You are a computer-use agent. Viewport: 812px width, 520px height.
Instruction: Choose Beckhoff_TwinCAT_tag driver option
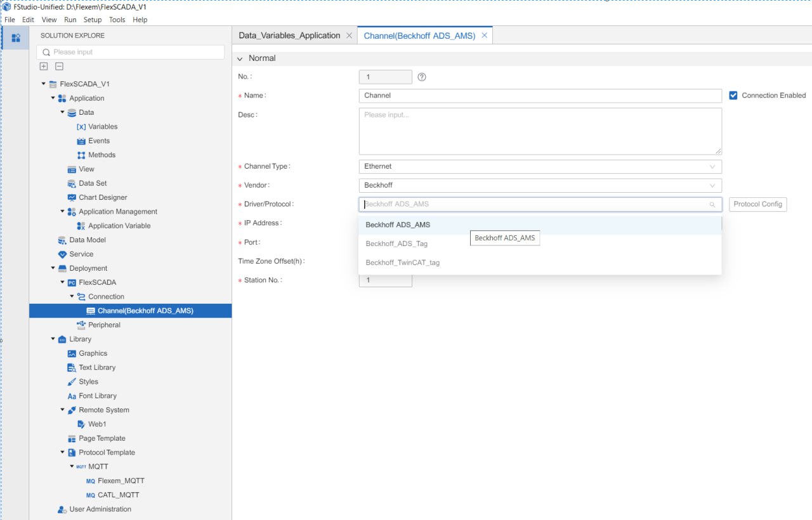point(540,263)
